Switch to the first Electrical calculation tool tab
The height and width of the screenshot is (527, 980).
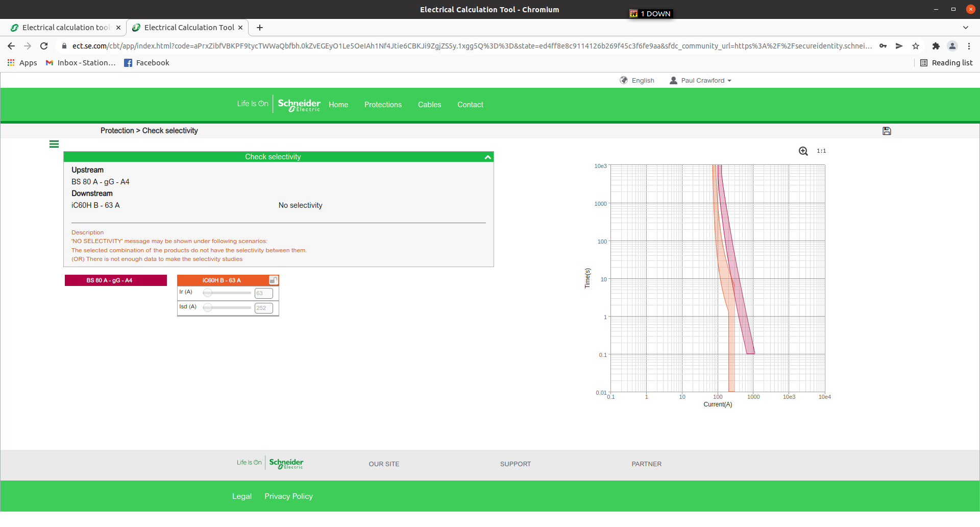coord(65,28)
